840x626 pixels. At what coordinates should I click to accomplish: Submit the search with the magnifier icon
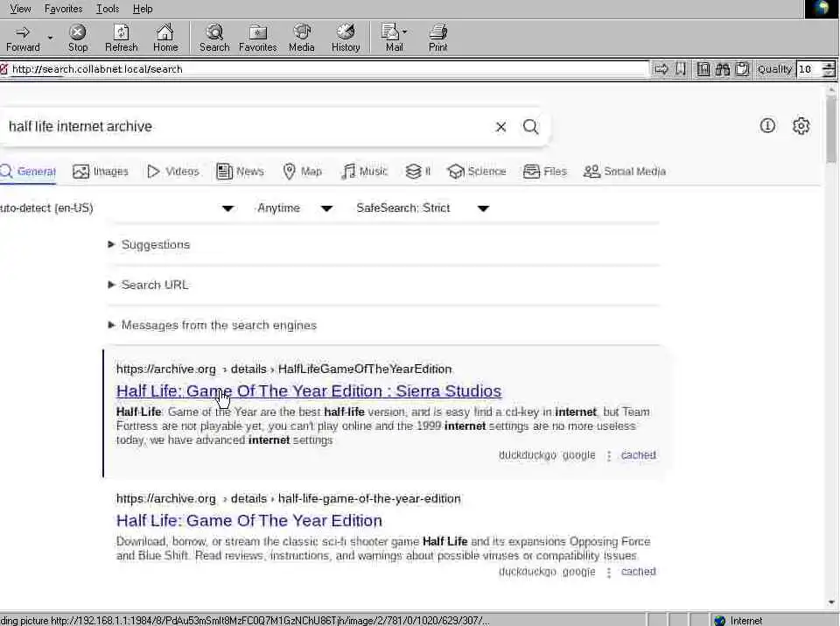530,127
